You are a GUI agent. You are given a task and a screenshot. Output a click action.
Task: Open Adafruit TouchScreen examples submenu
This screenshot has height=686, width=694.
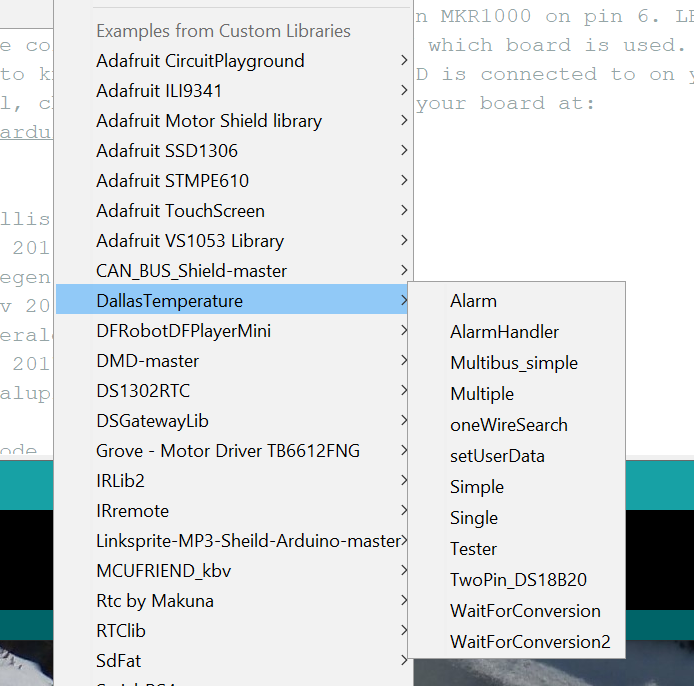(x=234, y=211)
